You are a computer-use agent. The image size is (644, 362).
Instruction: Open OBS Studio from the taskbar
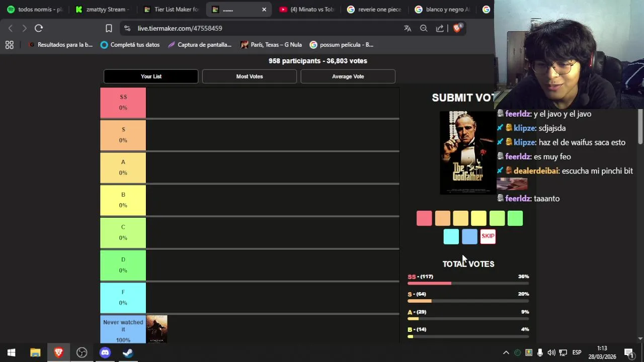coord(82,352)
